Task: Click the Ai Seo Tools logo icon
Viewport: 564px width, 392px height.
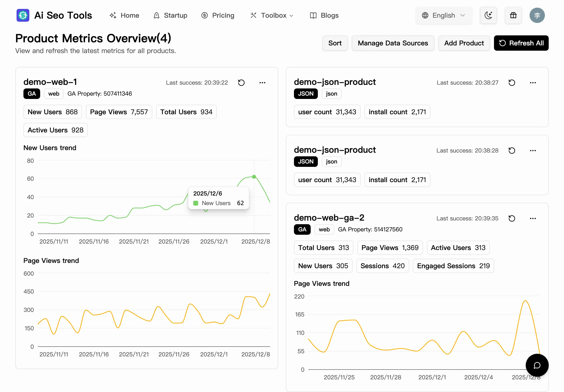Action: click(x=23, y=15)
